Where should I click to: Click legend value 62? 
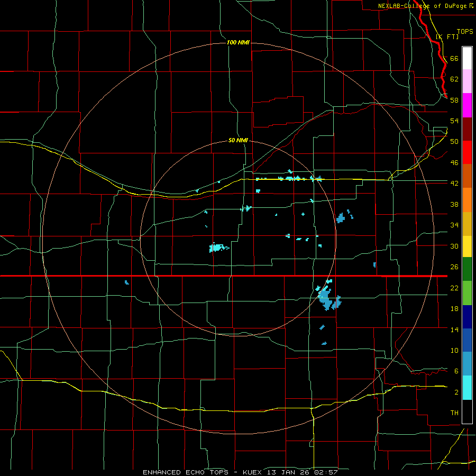[454, 79]
